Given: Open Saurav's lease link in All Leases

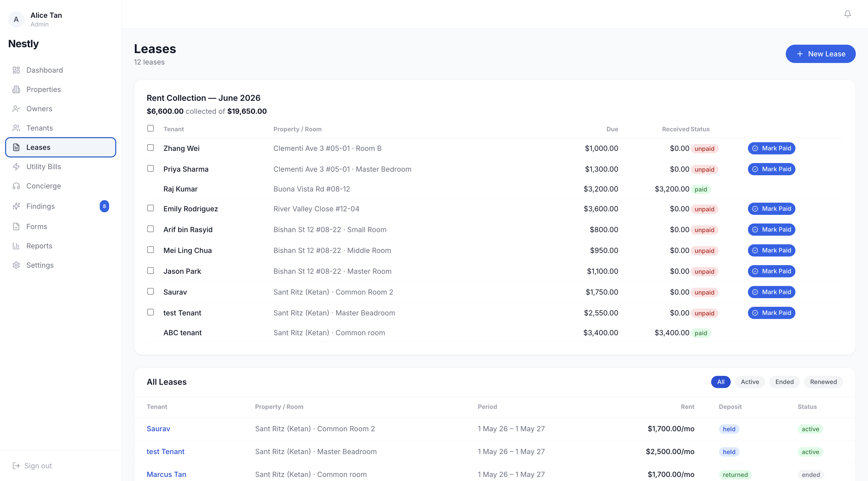Looking at the screenshot, I should tap(158, 429).
